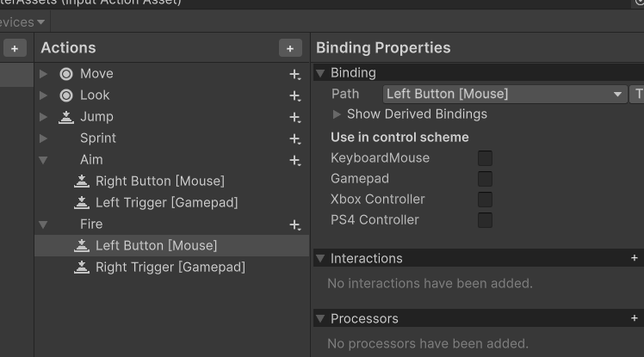Add binding to the Fire action
This screenshot has height=357, width=644.
coord(294,225)
